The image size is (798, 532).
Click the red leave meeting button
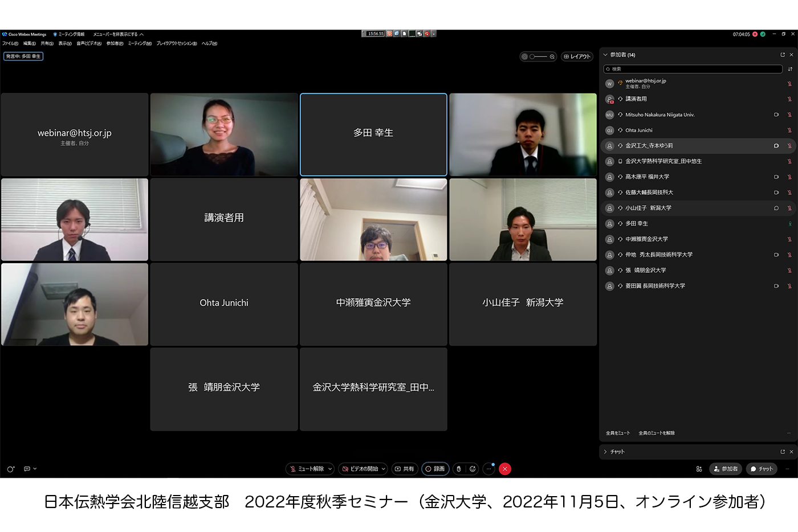tap(504, 469)
